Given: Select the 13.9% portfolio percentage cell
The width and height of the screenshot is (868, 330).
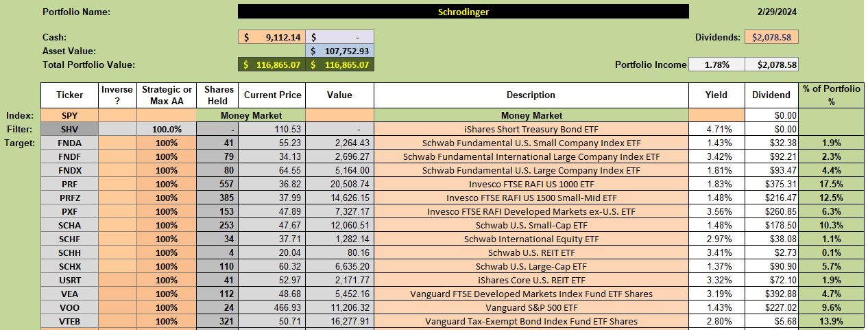Looking at the screenshot, I should [x=832, y=321].
